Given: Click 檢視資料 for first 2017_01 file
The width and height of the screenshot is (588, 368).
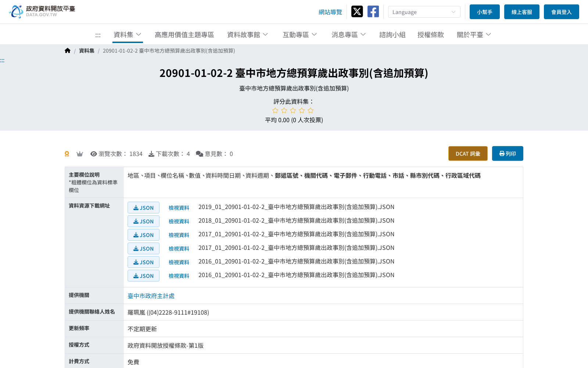Looking at the screenshot, I should tap(179, 235).
